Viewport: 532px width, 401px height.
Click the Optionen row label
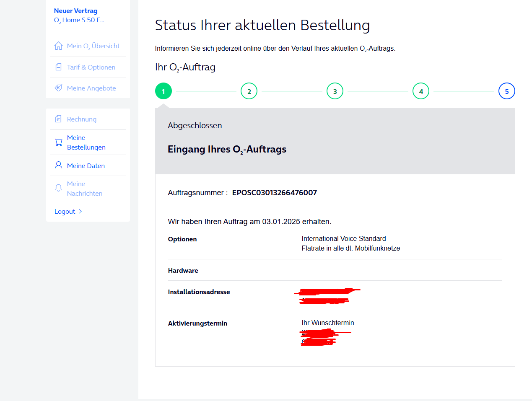pyautogui.click(x=182, y=239)
